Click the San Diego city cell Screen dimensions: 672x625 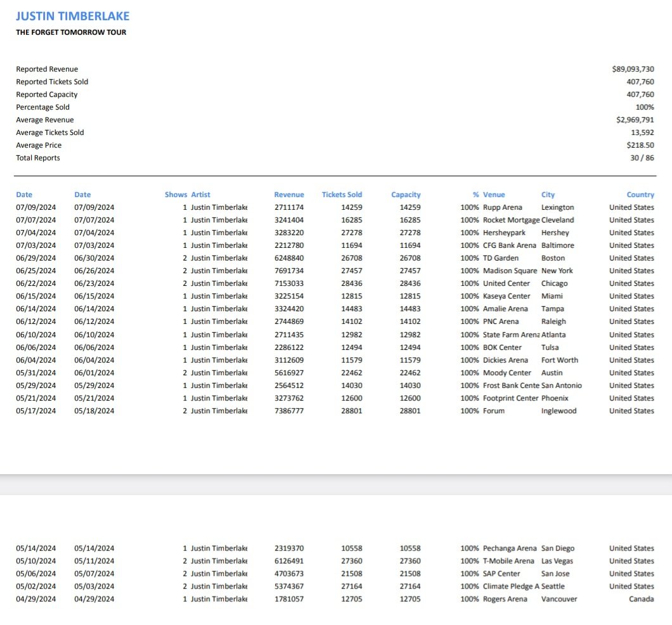(558, 548)
